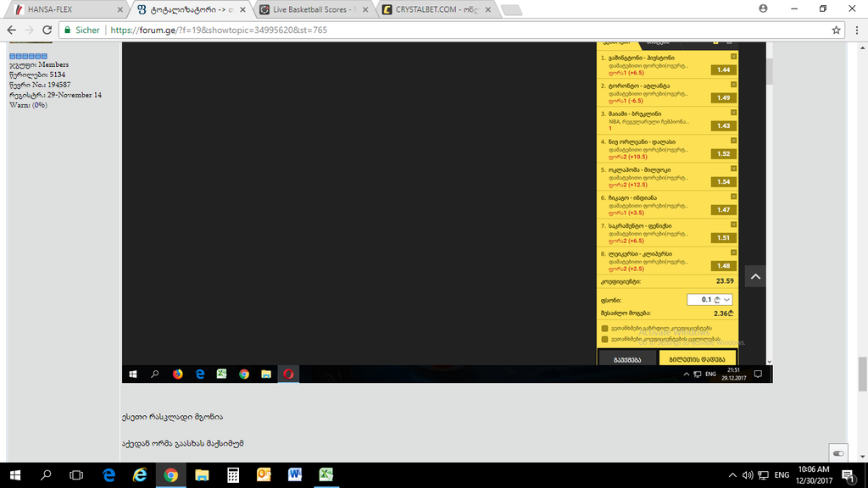Remove bet 7 საკრამენტო - ფენიქსი
868x488 pixels.
click(x=733, y=225)
